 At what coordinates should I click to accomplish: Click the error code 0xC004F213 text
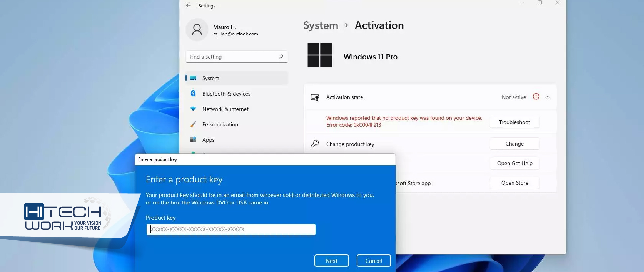pyautogui.click(x=354, y=125)
